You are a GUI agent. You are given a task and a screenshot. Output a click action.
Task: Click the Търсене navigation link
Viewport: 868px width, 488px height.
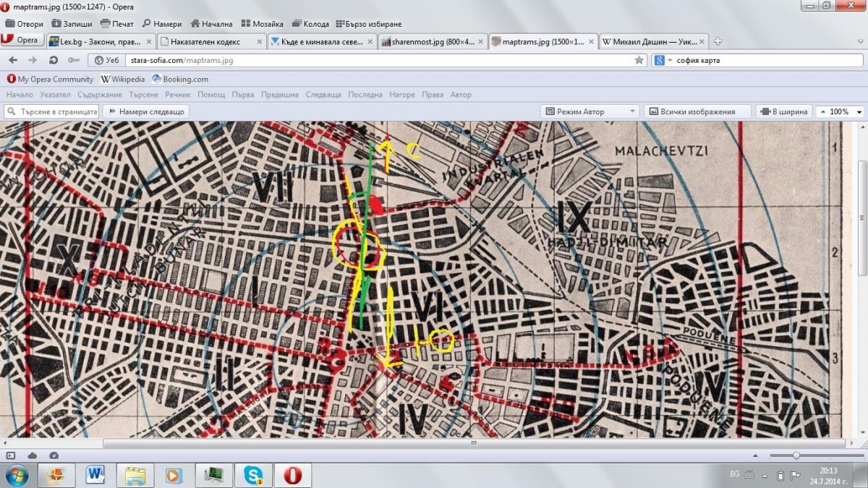(x=144, y=95)
